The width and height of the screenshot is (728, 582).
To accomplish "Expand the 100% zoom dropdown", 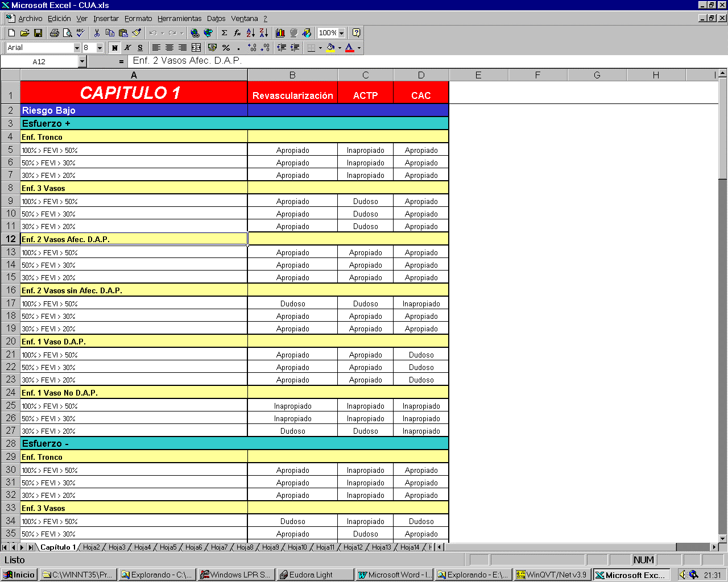I will click(341, 33).
